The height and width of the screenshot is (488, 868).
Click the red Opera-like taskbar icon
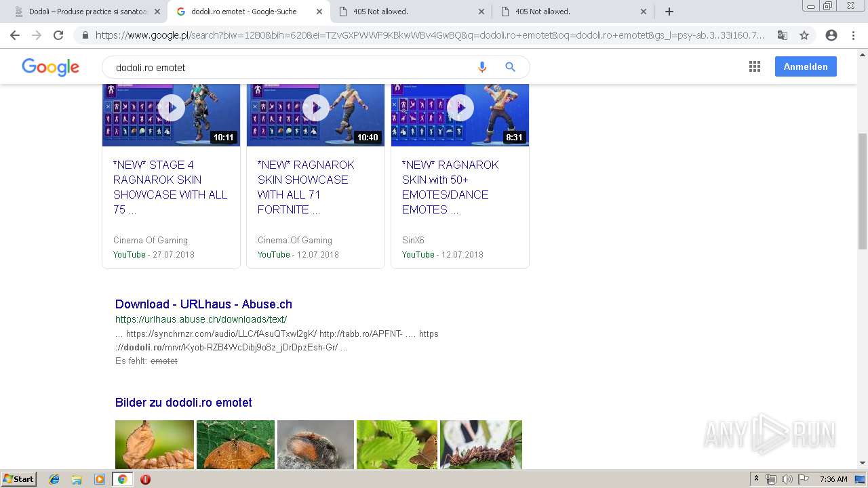(145, 479)
